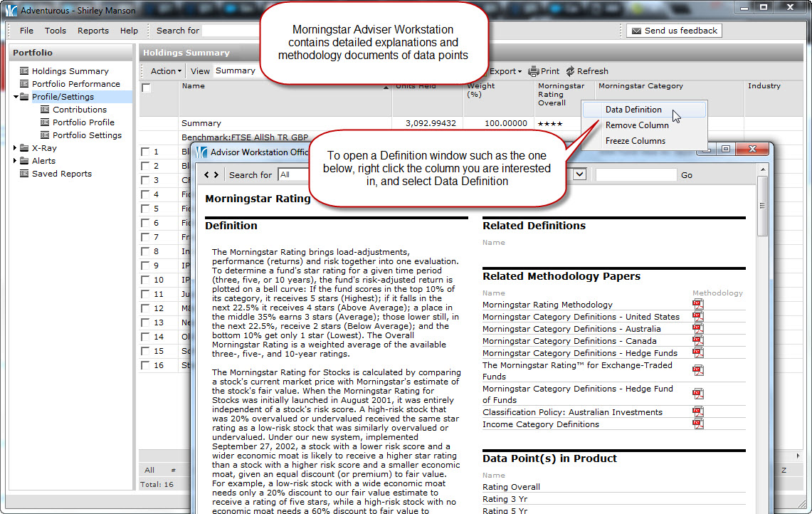Open PDF for Category Definitions - Canada
This screenshot has width=812, height=514.
coord(697,341)
